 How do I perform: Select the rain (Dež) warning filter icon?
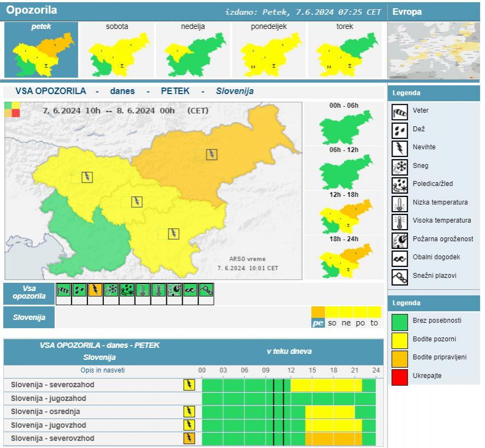79,290
